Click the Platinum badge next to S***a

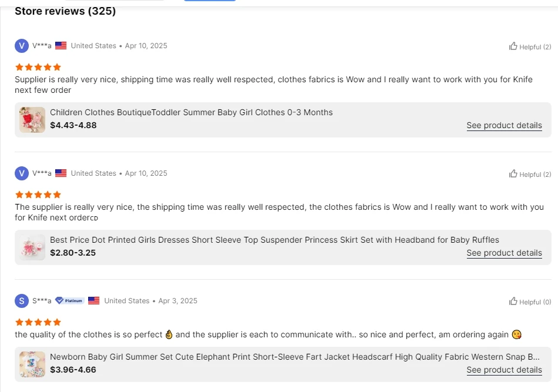coord(70,300)
